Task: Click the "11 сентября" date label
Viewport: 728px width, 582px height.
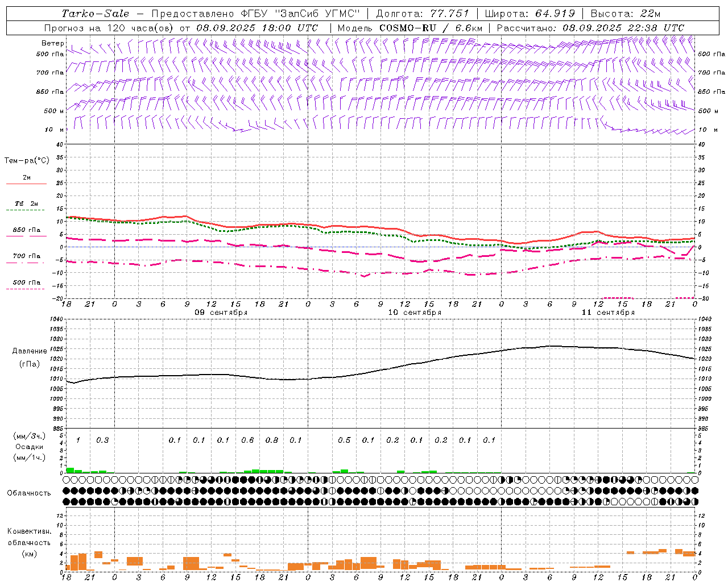Action: (x=608, y=313)
